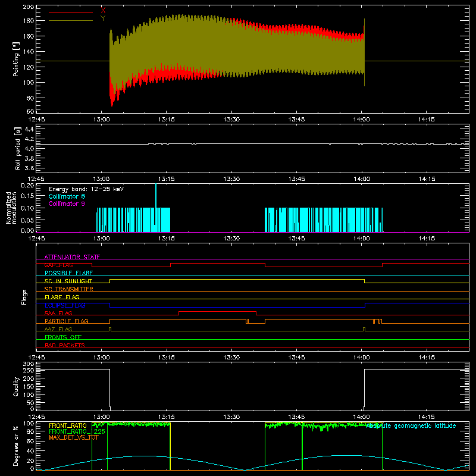Click the 13:15 time label under the Quality plot

coord(167,417)
